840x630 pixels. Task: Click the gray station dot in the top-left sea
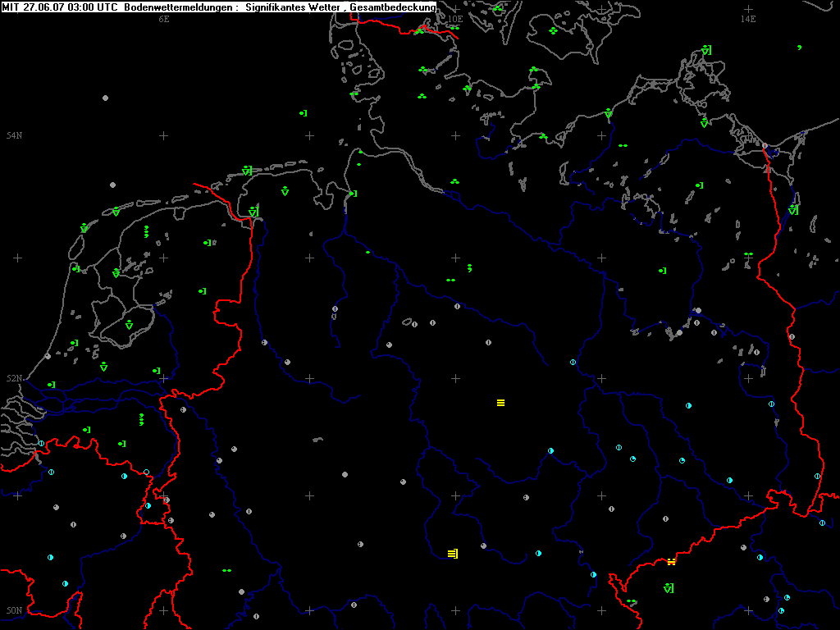click(x=105, y=98)
